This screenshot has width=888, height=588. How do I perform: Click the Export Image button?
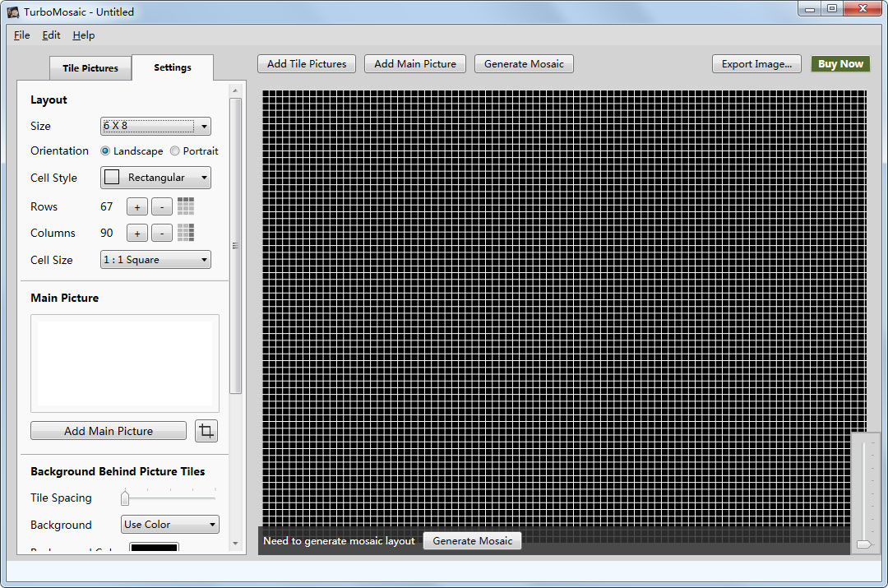(x=756, y=64)
